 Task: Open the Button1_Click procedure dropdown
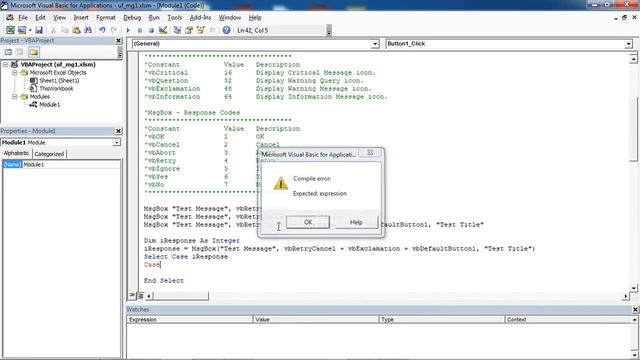click(628, 44)
